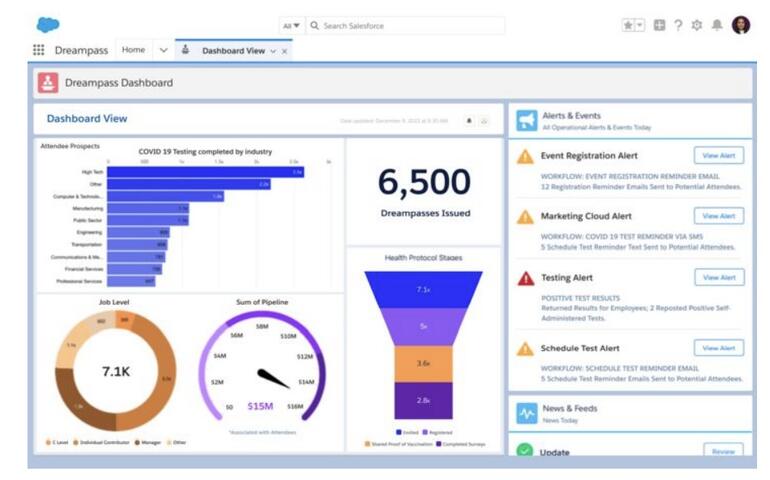Open the Dashboard View tab dropdown arrow

point(273,51)
